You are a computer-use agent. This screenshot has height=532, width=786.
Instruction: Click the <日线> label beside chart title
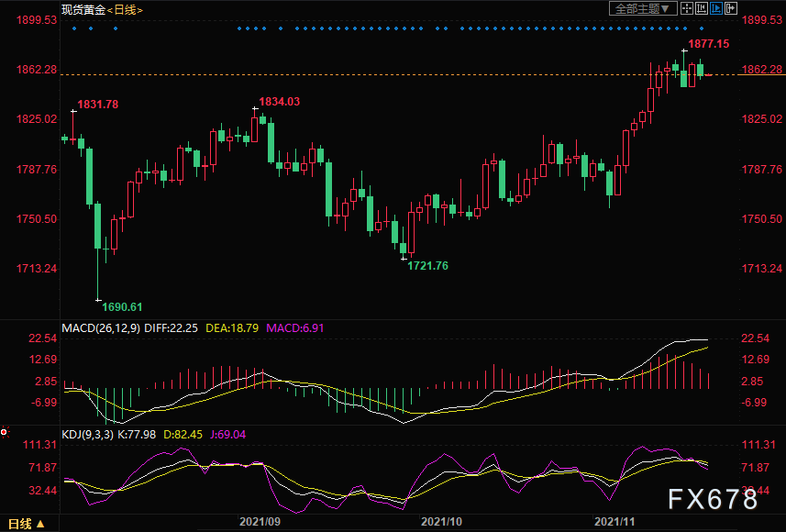point(125,9)
